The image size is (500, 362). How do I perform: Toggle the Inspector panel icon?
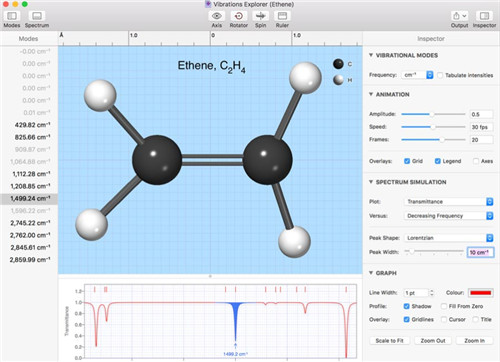point(484,16)
